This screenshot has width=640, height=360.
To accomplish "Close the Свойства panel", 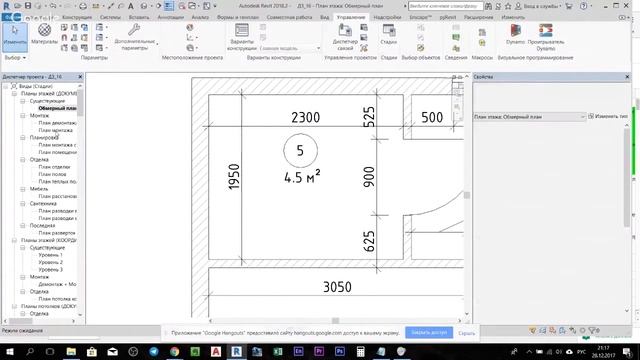I will click(x=627, y=77).
